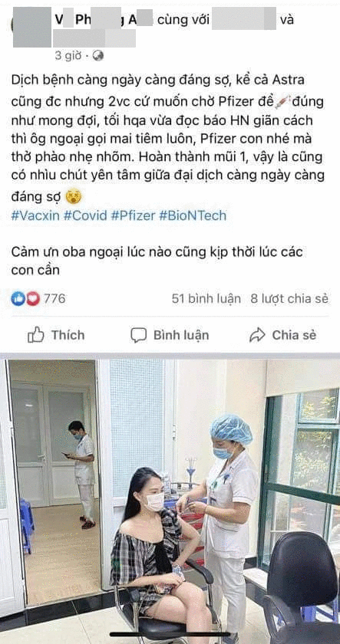Open the 51 bình luận comments
Screen dimensions: 340x644
click(206, 299)
